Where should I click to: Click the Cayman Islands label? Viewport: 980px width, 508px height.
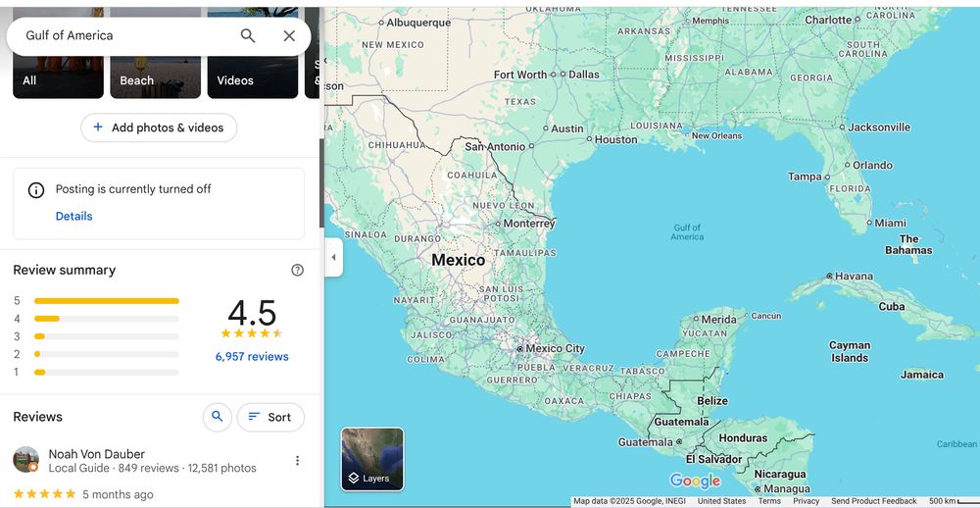tap(850, 352)
